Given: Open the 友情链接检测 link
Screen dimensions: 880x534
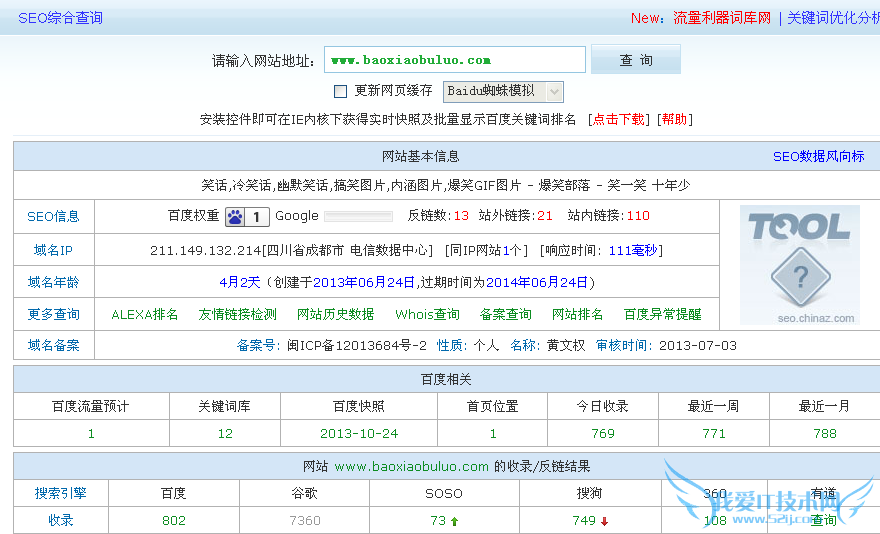Looking at the screenshot, I should 237,314.
